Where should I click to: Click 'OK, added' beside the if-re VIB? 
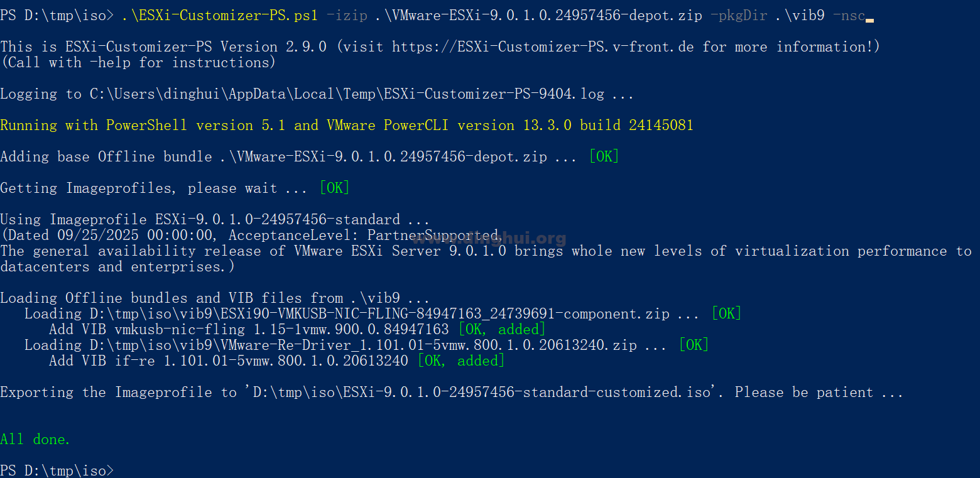click(461, 361)
